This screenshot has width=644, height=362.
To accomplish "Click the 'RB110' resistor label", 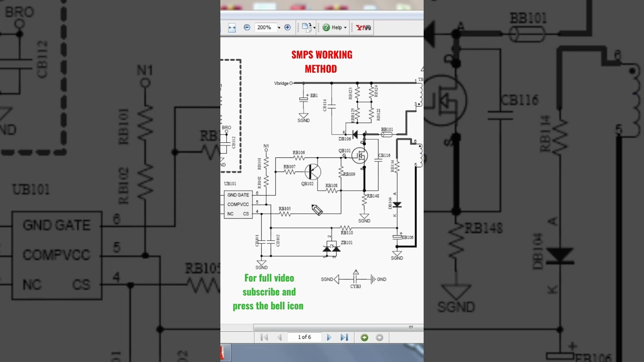I will tap(347, 233).
